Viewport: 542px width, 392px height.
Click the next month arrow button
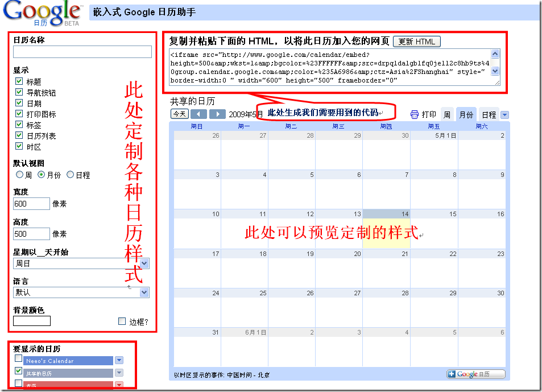[217, 114]
